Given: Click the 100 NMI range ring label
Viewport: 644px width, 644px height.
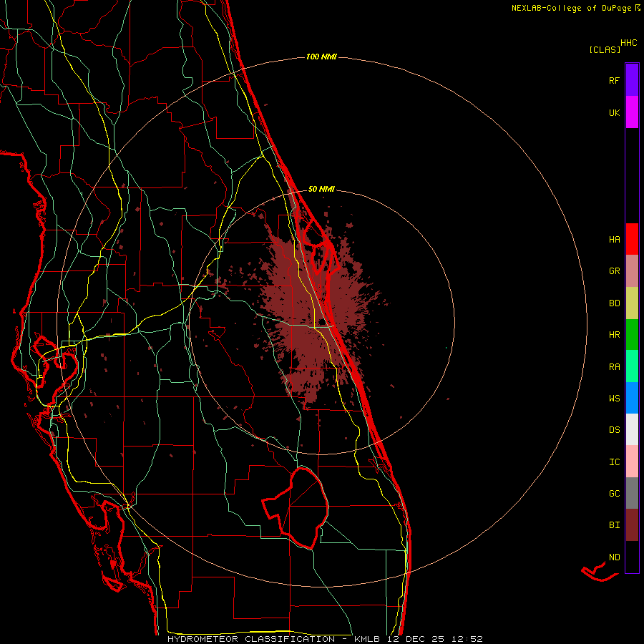Looking at the screenshot, I should coord(321,57).
